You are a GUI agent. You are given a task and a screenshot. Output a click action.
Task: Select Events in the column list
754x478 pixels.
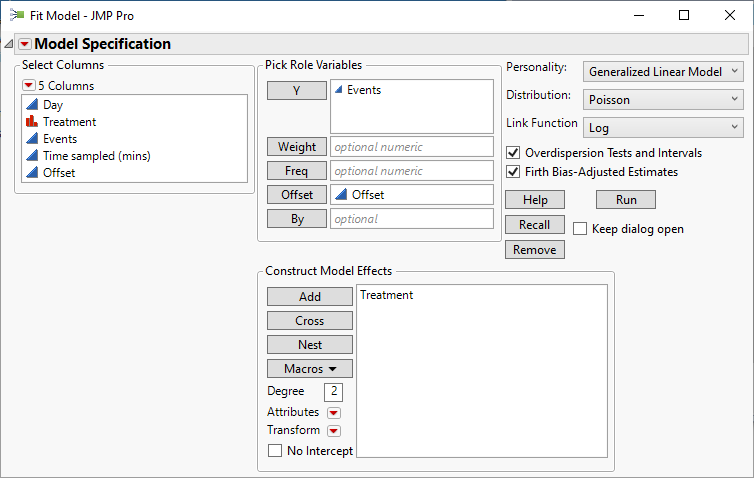(x=60, y=138)
